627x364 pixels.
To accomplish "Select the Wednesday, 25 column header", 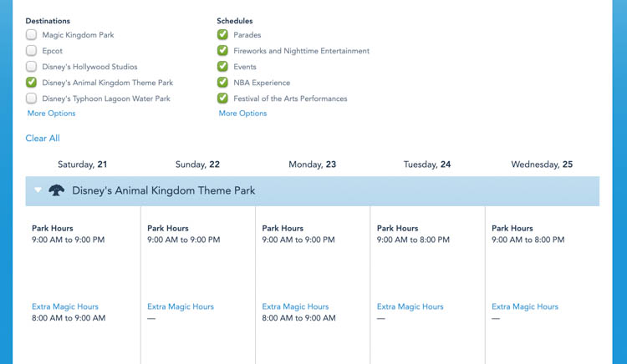I will tap(542, 164).
